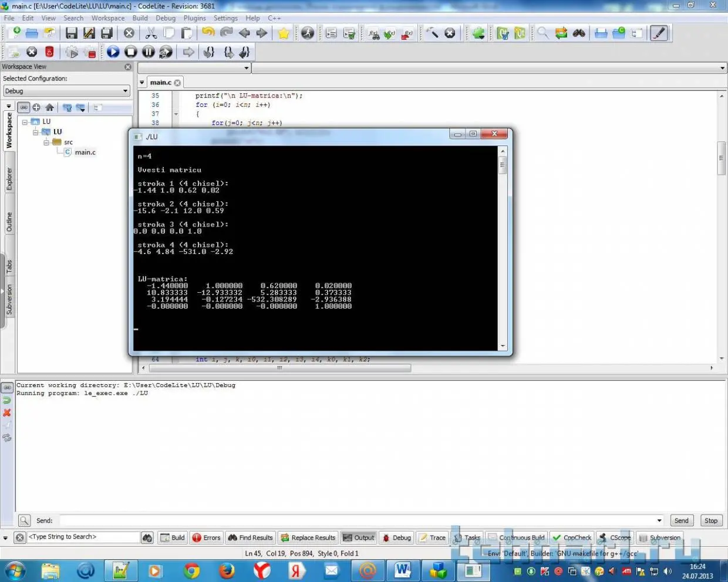Open the Send field history dropdown arrow
The height and width of the screenshot is (582, 728).
(x=659, y=520)
